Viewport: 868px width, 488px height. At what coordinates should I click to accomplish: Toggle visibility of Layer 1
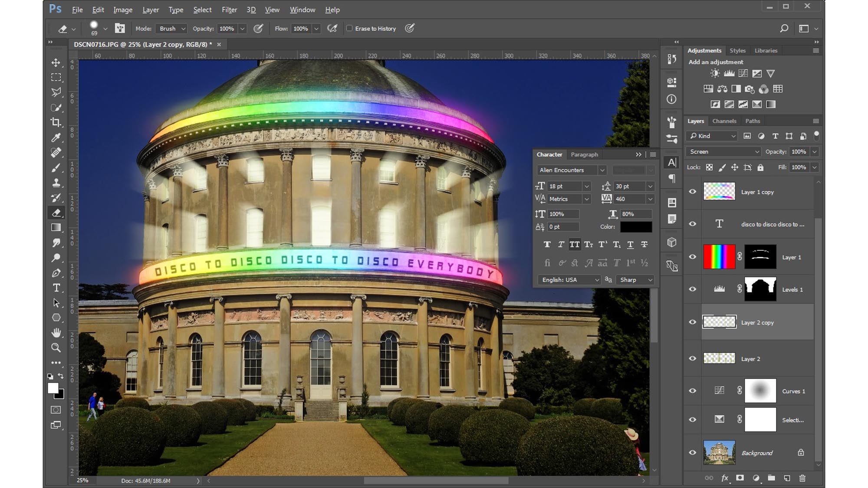(x=693, y=257)
